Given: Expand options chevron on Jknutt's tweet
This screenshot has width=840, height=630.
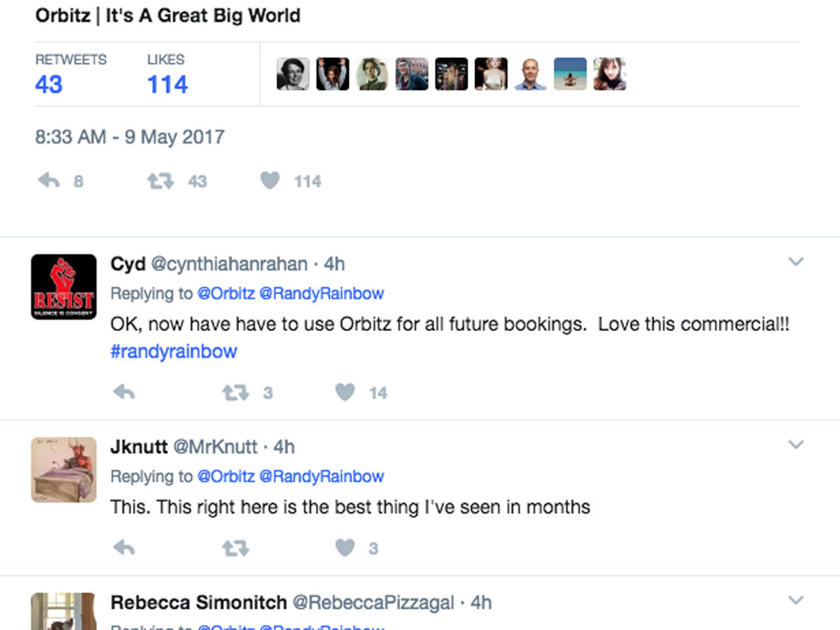Looking at the screenshot, I should coord(795,444).
